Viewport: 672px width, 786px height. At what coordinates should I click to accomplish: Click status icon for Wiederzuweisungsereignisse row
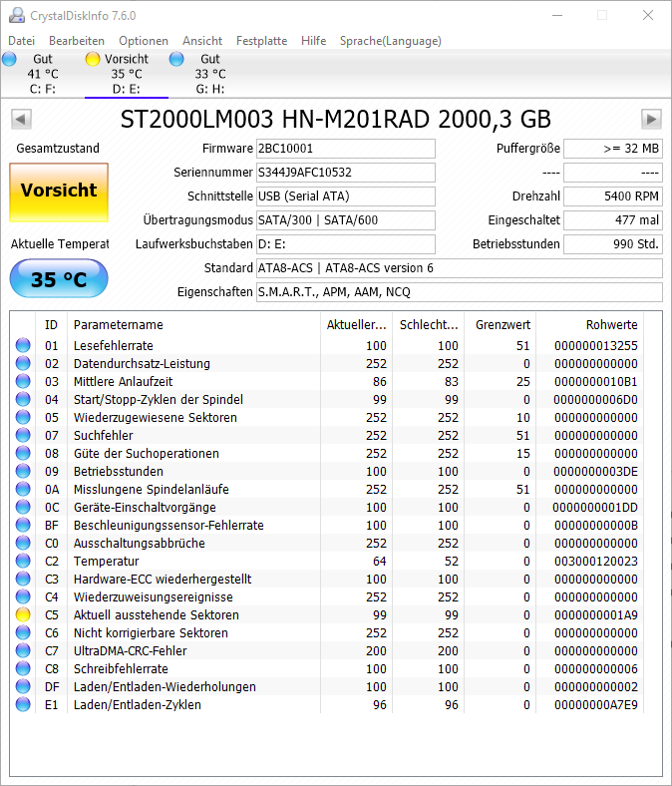[x=23, y=597]
